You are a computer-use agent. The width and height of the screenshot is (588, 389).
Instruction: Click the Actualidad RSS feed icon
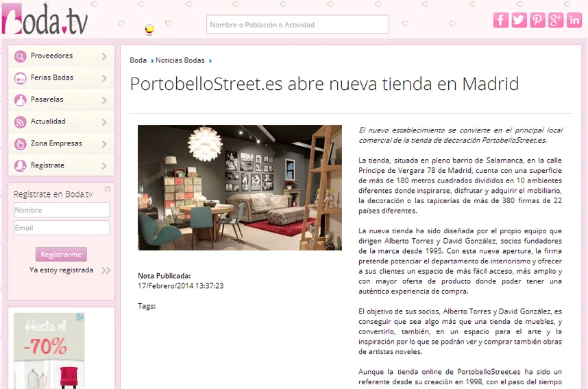21,122
